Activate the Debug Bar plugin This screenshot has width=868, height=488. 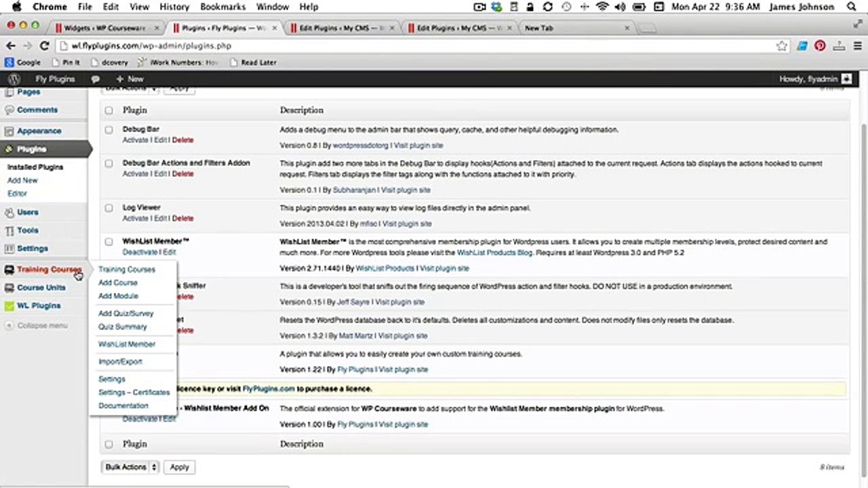click(136, 140)
